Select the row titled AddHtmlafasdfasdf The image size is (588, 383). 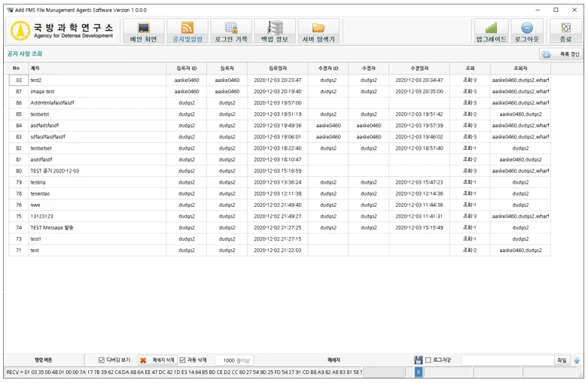(279, 102)
